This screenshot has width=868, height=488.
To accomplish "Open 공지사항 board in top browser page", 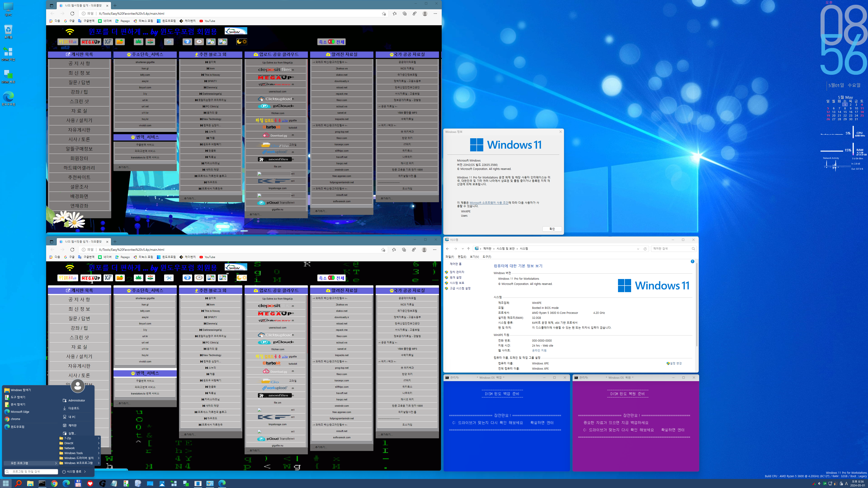I will click(x=79, y=63).
